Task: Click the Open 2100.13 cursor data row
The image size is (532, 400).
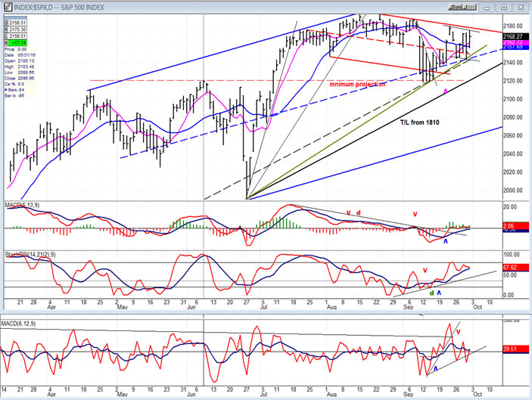Action: 20,60
